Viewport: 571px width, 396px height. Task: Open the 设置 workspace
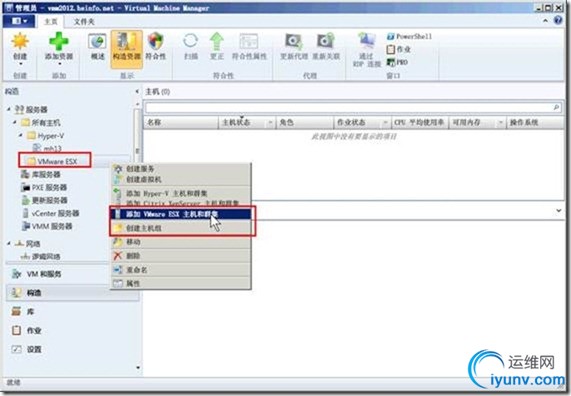(72, 349)
